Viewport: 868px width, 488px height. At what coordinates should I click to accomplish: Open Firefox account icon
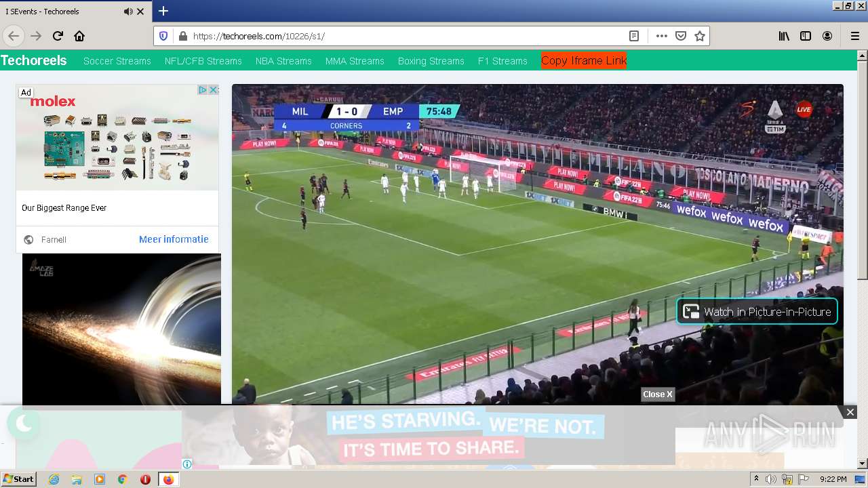pos(827,36)
